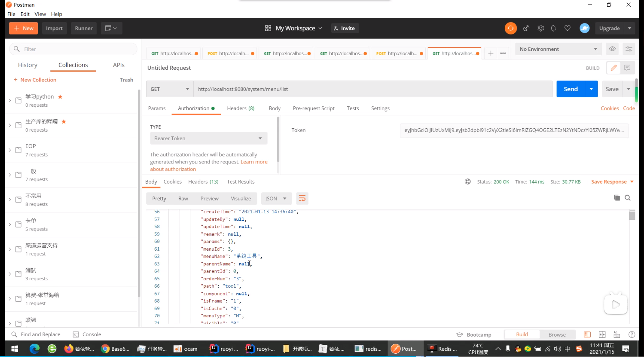Click the environment quick look eye icon
The height and width of the screenshot is (357, 644).
tap(613, 49)
